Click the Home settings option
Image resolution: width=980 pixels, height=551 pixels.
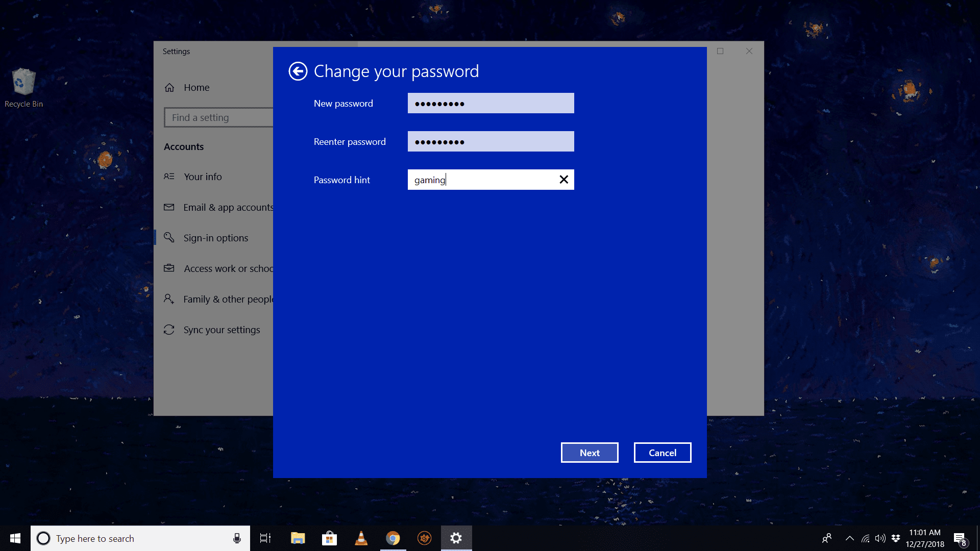click(197, 87)
